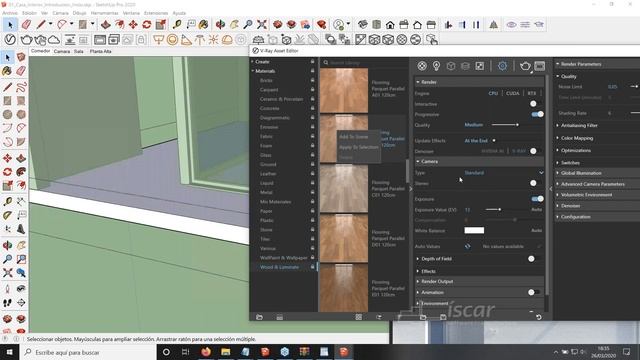Click the Auto Values refresh icon
Image resolution: width=640 pixels, height=360 pixels.
point(468,246)
